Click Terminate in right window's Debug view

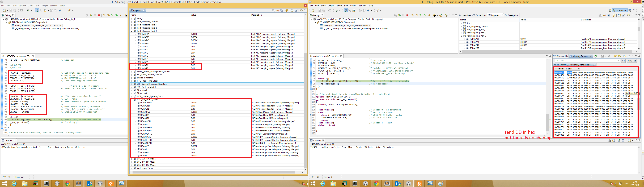(408, 15)
